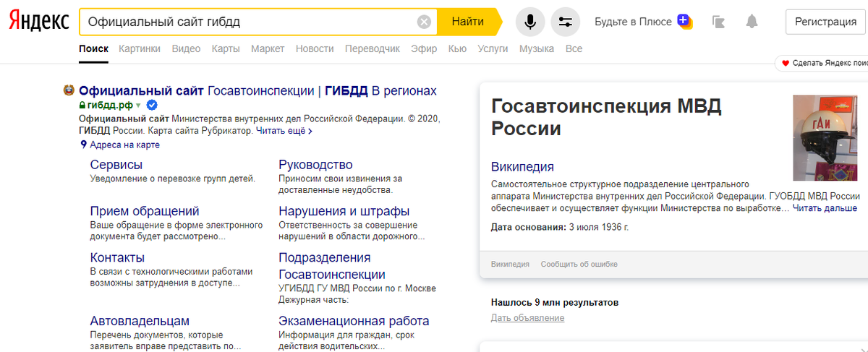The image size is (868, 352).
Task: Open the Подразделения Госавтоинспекции sitelink
Action: tap(332, 266)
